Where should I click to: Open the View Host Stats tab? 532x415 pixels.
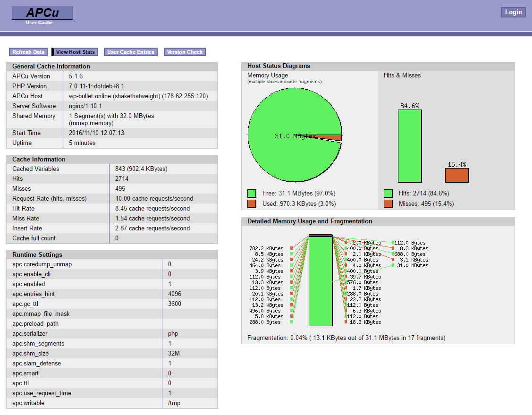point(75,52)
